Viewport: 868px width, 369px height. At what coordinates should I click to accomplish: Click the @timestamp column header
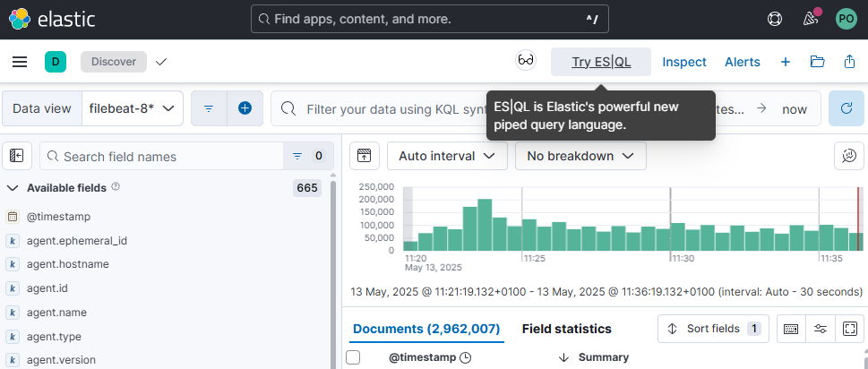(423, 357)
